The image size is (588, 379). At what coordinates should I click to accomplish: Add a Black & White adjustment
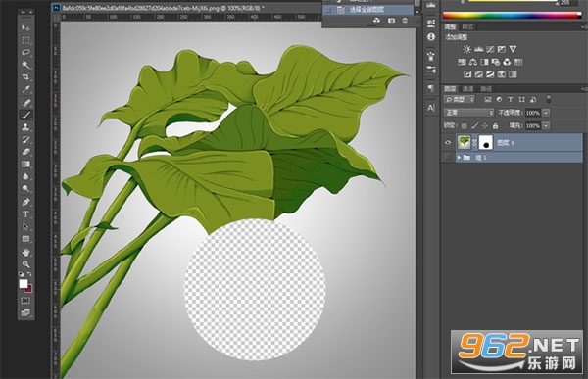(484, 62)
